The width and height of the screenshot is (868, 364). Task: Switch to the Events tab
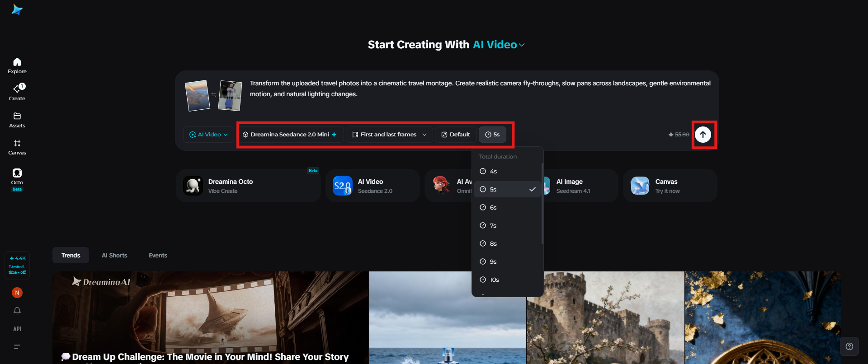point(158,256)
